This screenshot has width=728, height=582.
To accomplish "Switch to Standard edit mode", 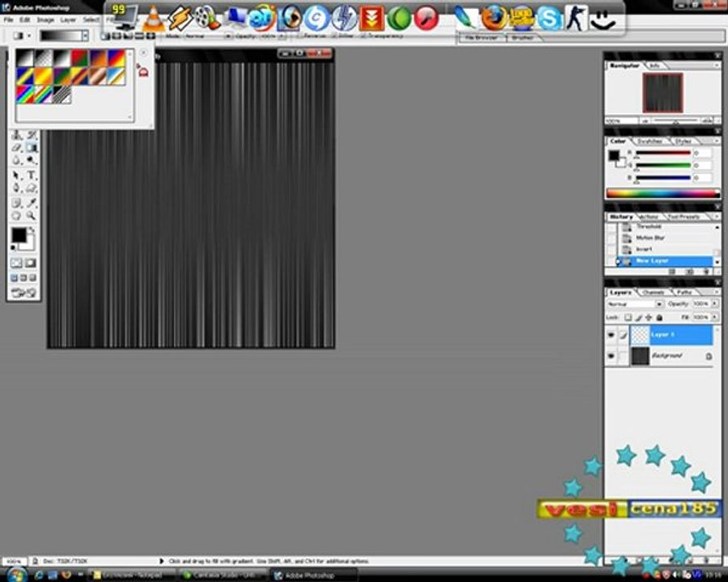I will point(17,264).
